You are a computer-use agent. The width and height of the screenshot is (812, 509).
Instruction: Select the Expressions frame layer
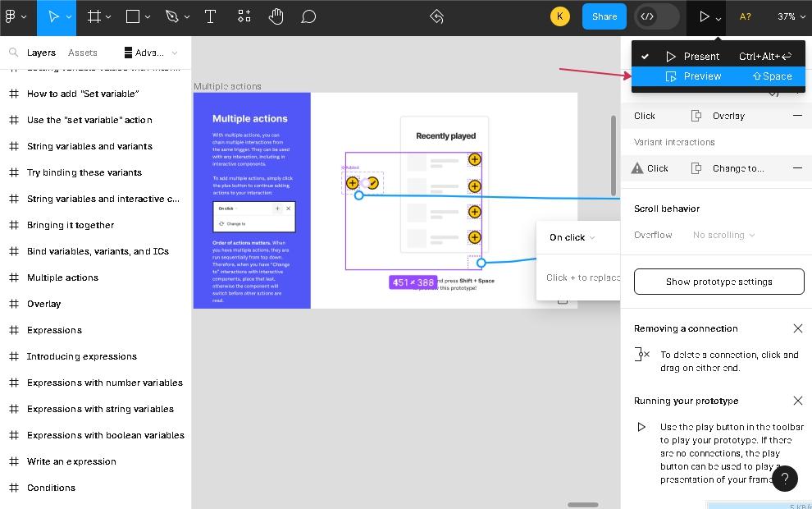(54, 330)
